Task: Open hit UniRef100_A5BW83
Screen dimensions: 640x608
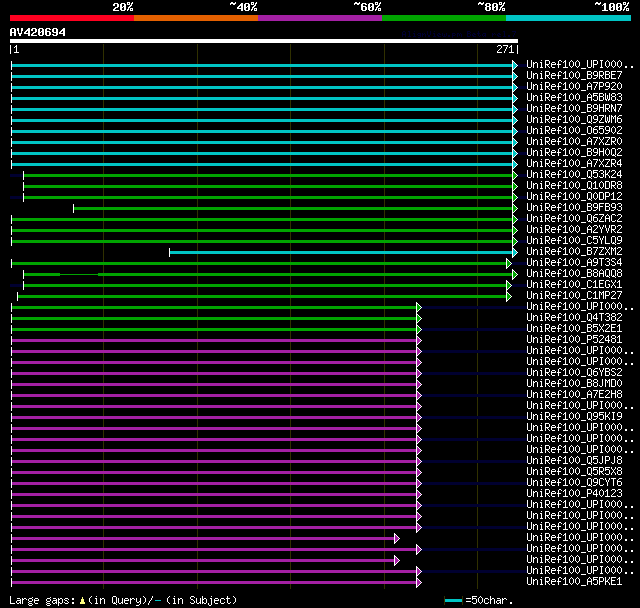Action: 574,98
